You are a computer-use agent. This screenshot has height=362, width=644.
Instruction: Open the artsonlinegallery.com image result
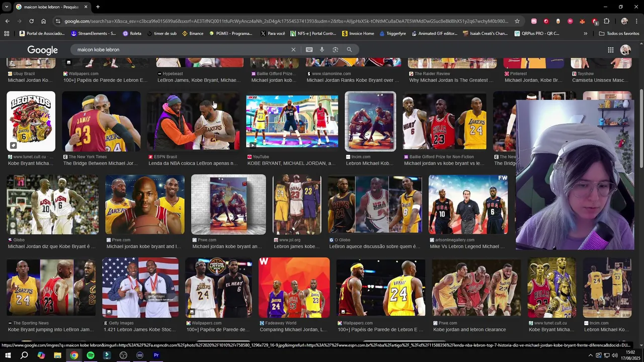(468, 205)
